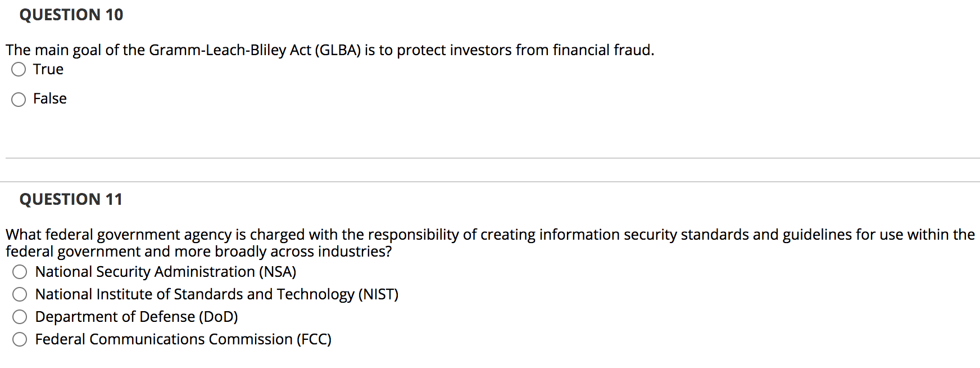This screenshot has width=980, height=368.
Task: Click the divider line directly above QUESTION 11
Action: pyautogui.click(x=490, y=182)
